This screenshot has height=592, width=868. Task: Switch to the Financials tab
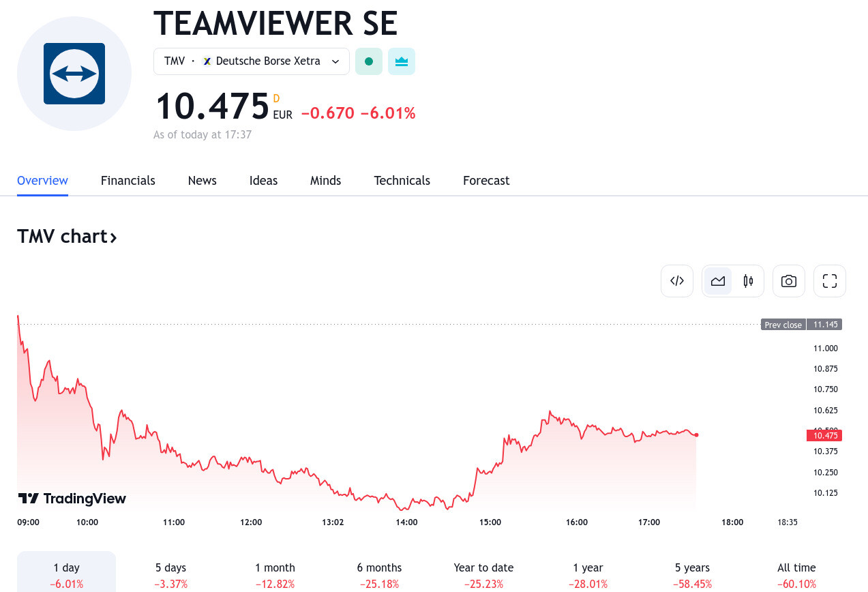pyautogui.click(x=128, y=181)
